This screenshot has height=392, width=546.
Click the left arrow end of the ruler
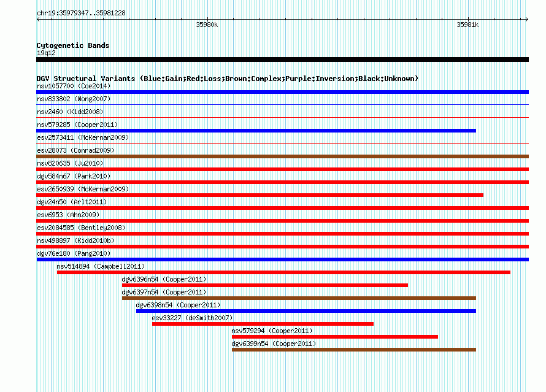click(38, 19)
